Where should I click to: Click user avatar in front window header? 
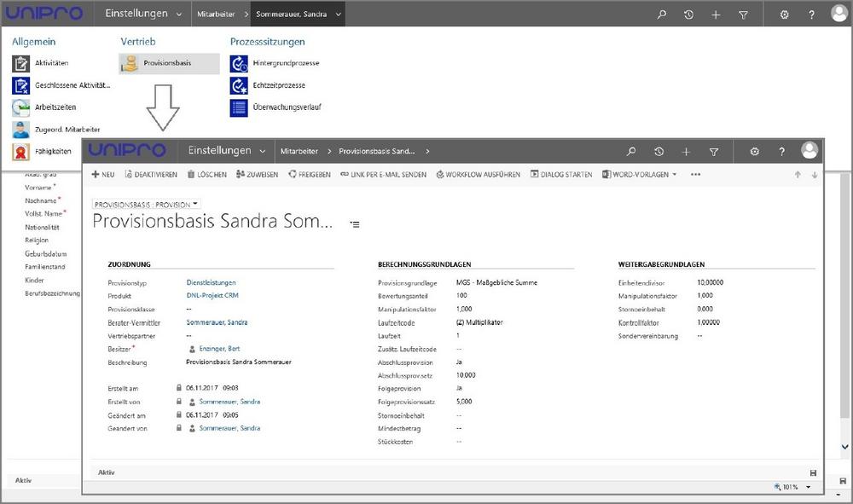(x=809, y=151)
